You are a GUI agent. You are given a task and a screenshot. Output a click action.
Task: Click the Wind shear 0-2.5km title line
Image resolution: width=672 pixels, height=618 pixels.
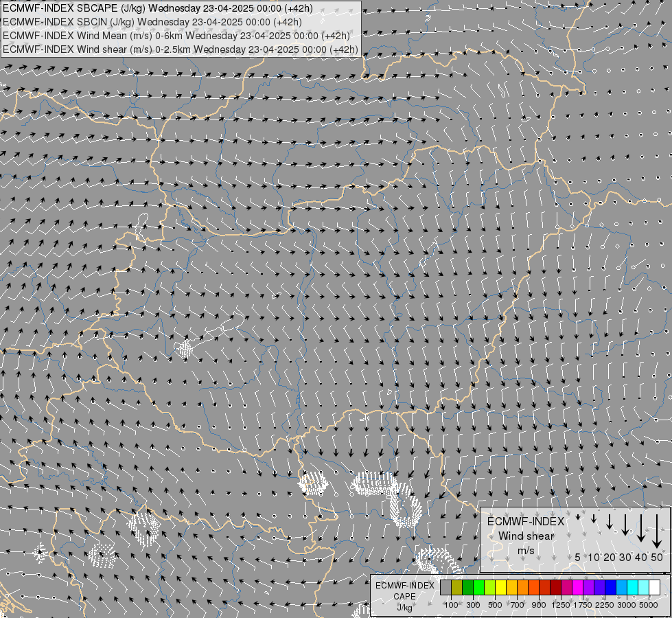(181, 49)
